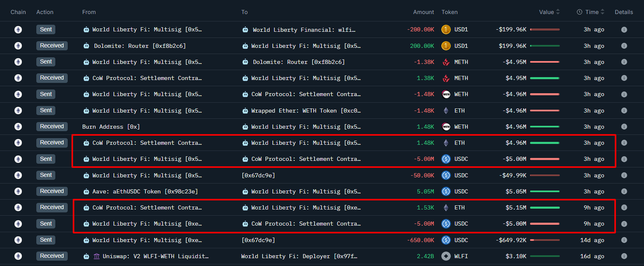Click Sent badge in -200.00K USD1 row
Image resolution: width=644 pixels, height=266 pixels.
point(46,29)
